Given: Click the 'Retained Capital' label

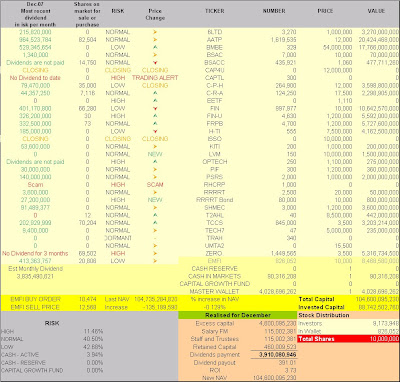Looking at the screenshot, I should tap(215, 347).
